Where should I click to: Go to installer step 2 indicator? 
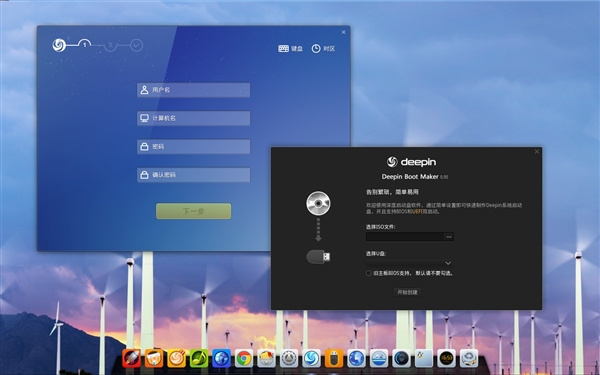(x=111, y=45)
